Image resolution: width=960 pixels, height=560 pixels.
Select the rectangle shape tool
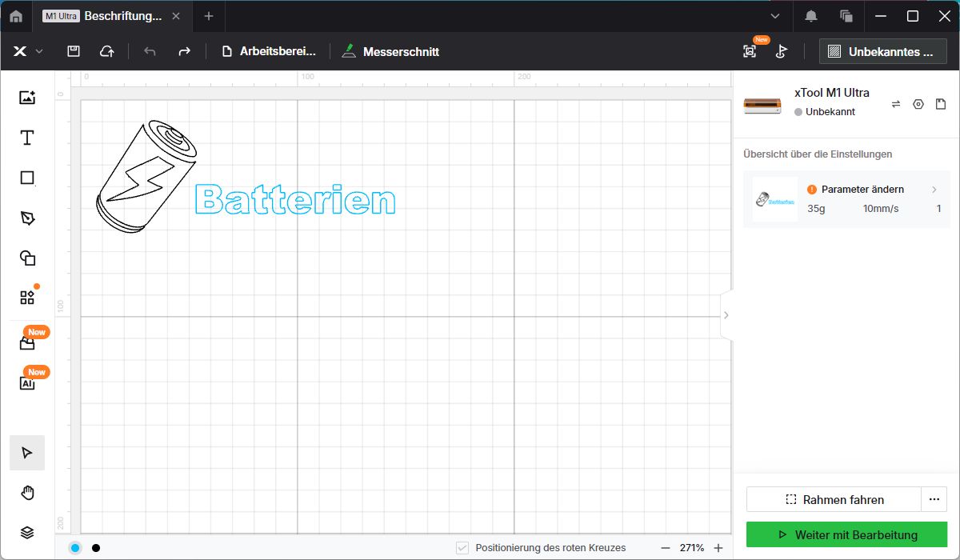[27, 178]
